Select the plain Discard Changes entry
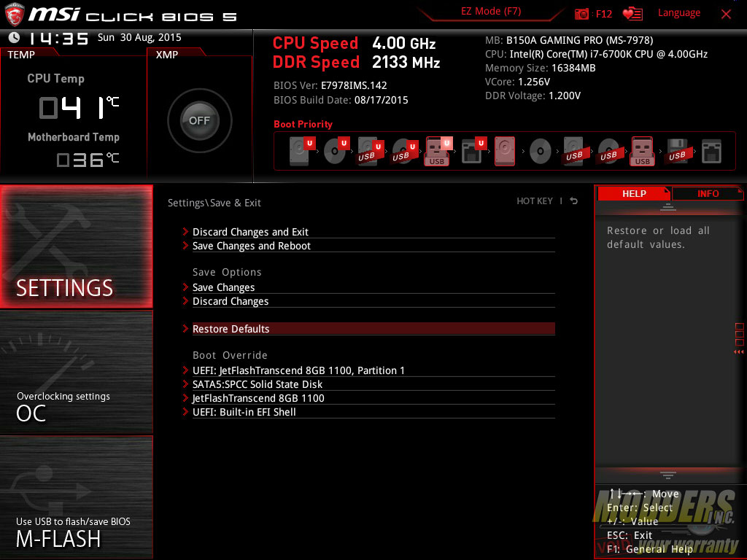The image size is (747, 560). coord(373,301)
